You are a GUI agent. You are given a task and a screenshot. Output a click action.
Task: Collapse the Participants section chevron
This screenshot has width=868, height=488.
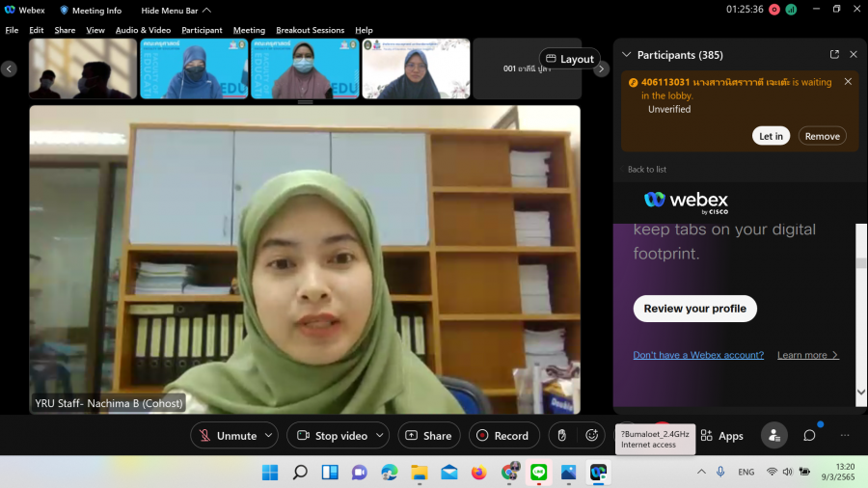[x=626, y=55]
